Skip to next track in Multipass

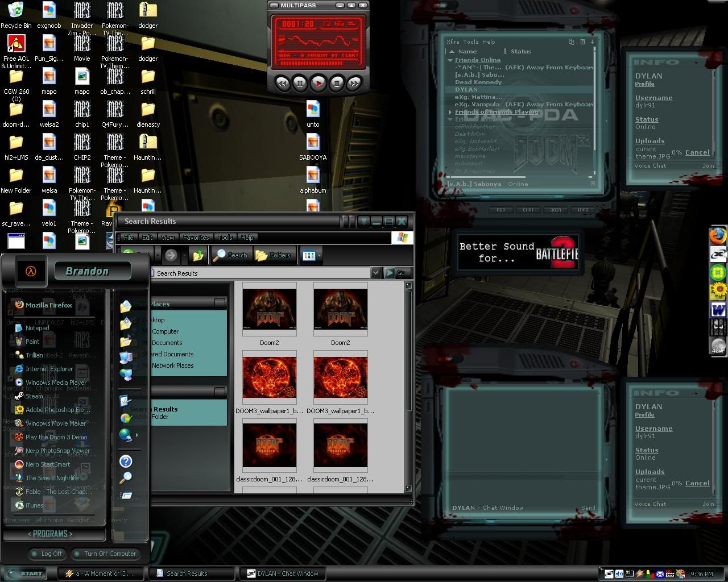coord(354,84)
